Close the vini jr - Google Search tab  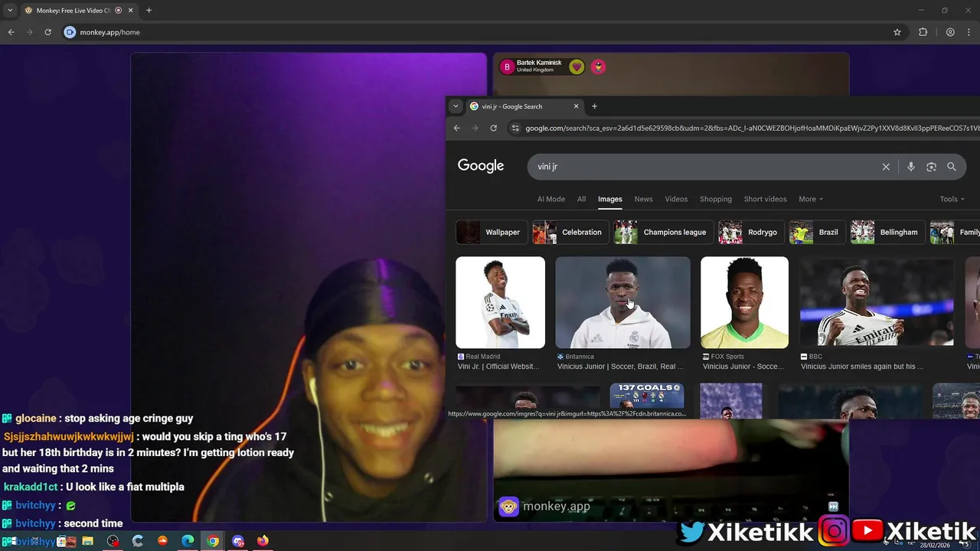pyautogui.click(x=576, y=106)
